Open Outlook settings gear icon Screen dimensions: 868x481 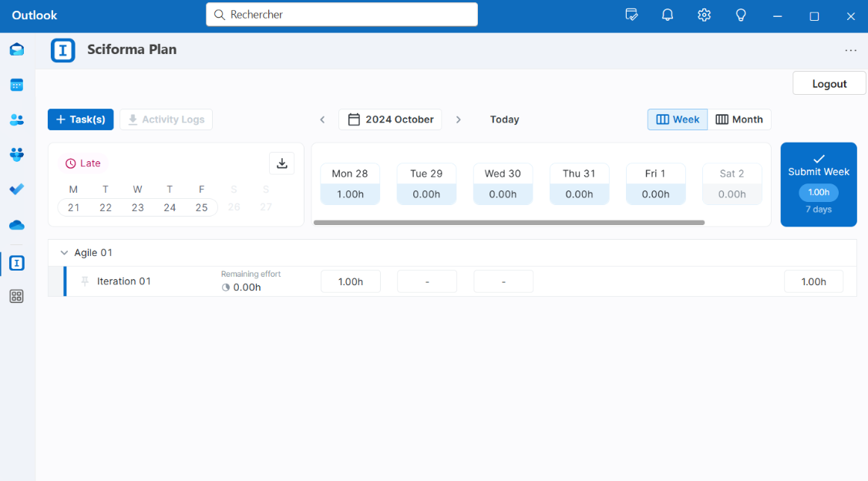pos(704,15)
